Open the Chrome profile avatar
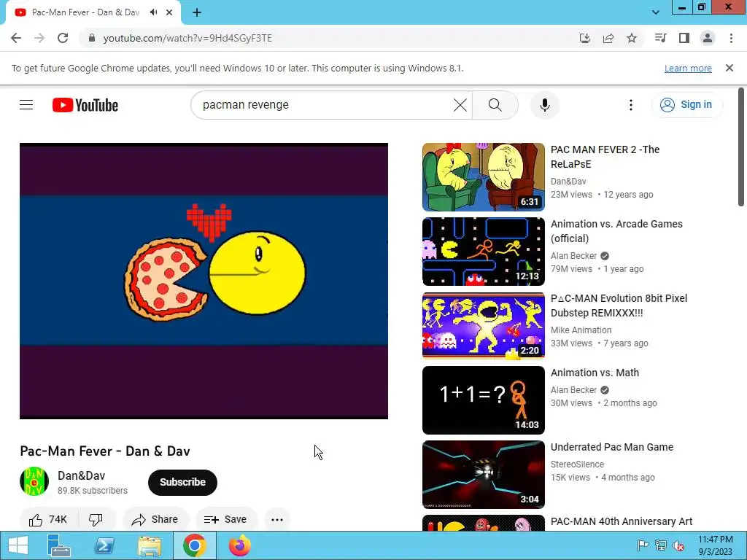 tap(708, 38)
